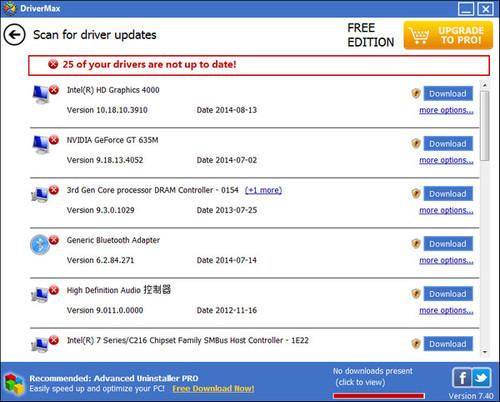Click the DriverMax title bar logo
Screen dimensions: 500x402
[x=9, y=8]
